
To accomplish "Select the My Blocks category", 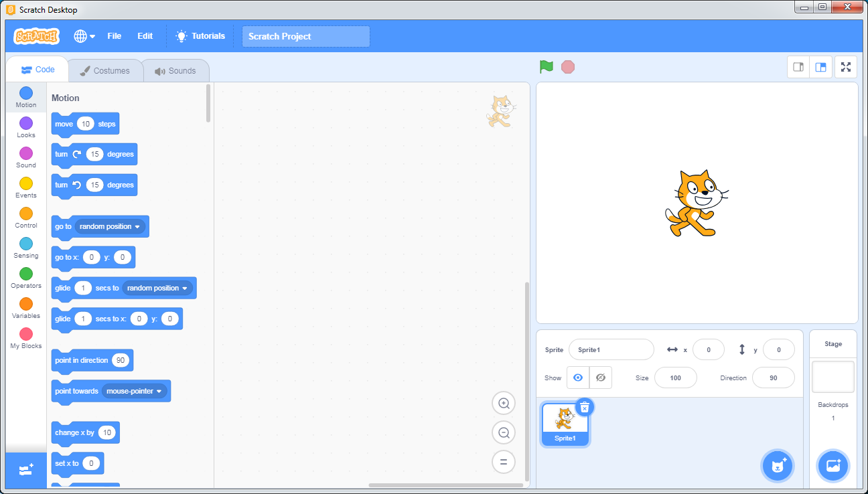I will pos(26,339).
